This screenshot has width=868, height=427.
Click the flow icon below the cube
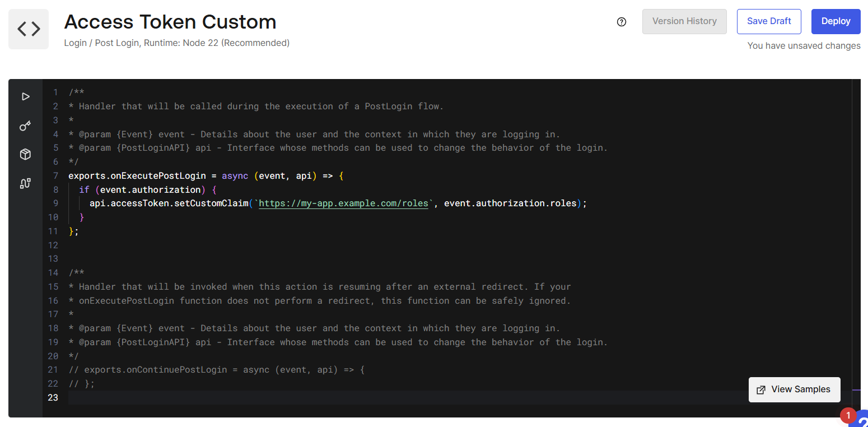[x=25, y=183]
